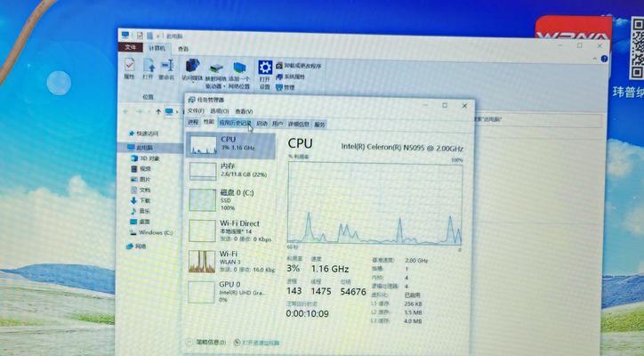Viewport: 644px width, 356px height.
Task: Open Task Manager 选项(O) menu
Action: point(220,111)
